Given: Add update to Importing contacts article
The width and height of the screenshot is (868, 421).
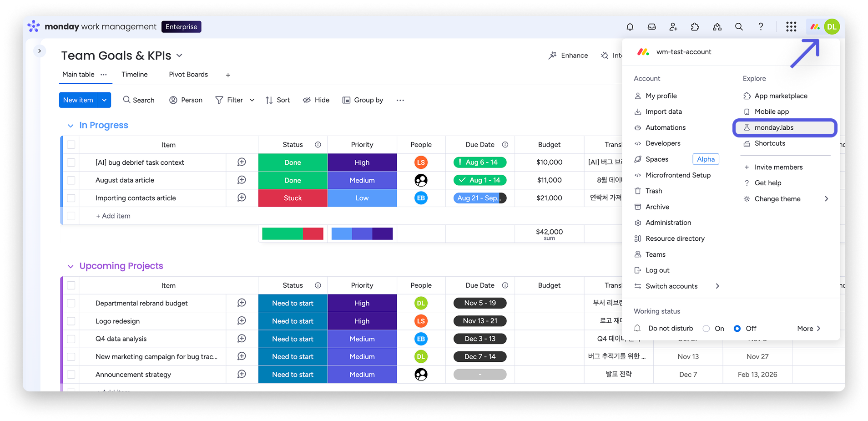Looking at the screenshot, I should [242, 198].
